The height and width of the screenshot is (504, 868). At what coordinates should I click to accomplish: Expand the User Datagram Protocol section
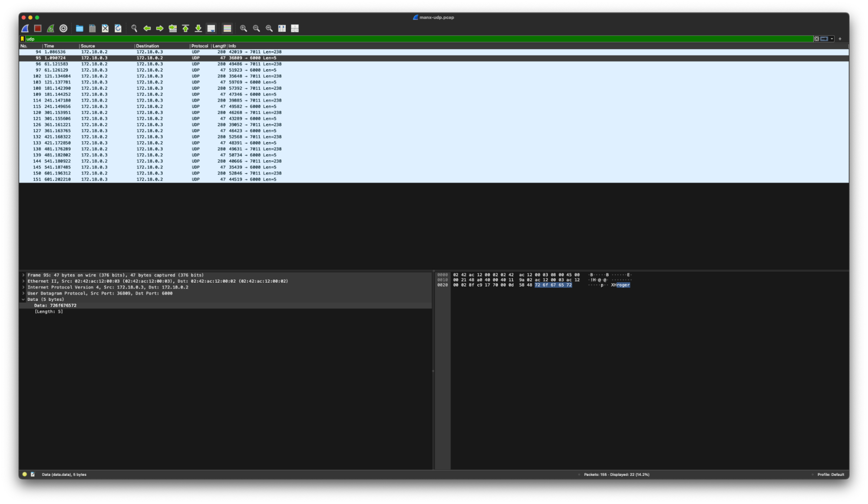point(23,293)
